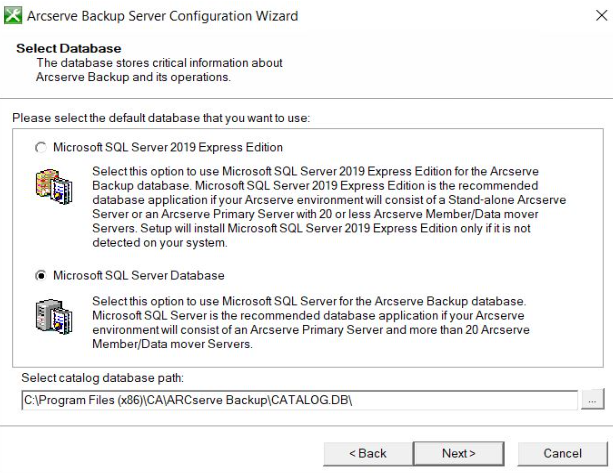This screenshot has width=613, height=473.
Task: Focus the catalog database path field
Action: tap(299, 400)
